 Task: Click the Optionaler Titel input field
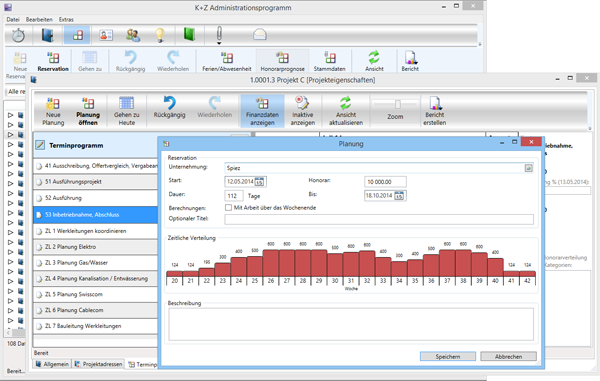tap(379, 219)
